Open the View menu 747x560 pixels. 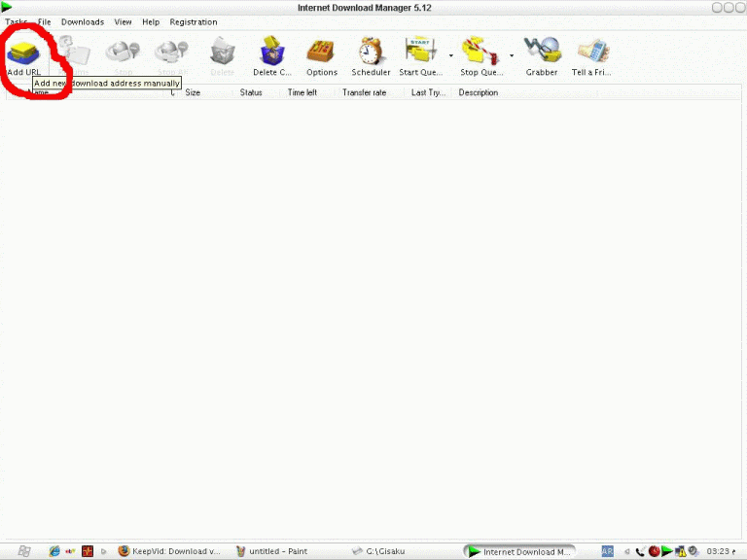pyautogui.click(x=123, y=21)
